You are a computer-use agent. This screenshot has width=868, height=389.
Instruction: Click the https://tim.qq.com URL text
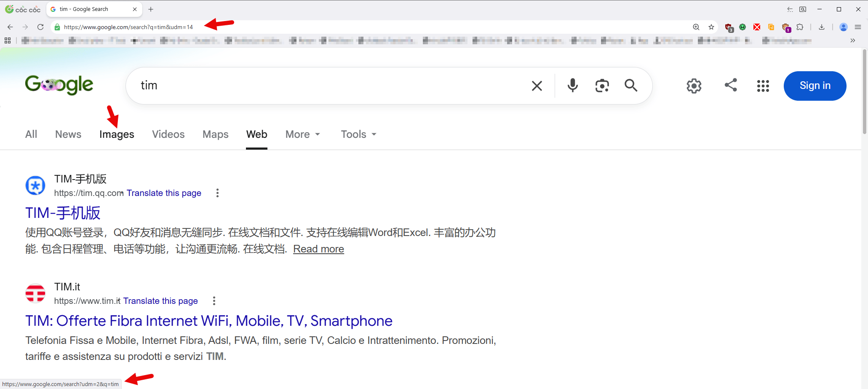coord(88,193)
